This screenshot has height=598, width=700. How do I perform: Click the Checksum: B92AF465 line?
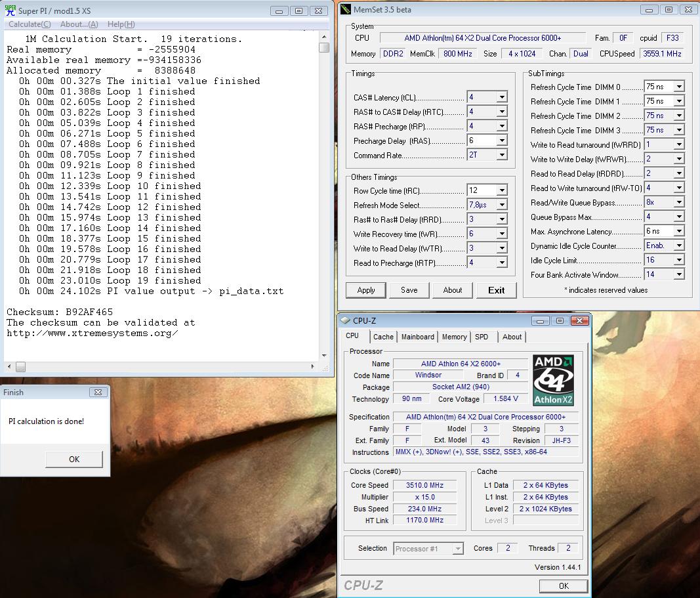point(60,312)
